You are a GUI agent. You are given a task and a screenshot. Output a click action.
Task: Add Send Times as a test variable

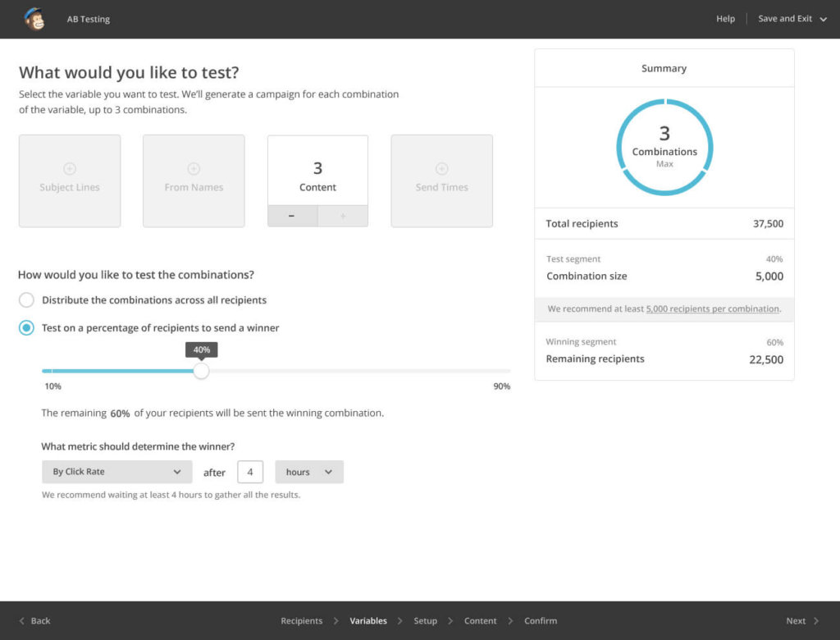coord(441,181)
